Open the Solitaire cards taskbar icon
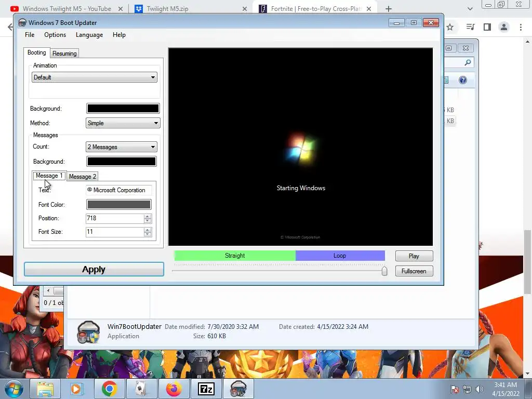The image size is (532, 399). coord(141,389)
